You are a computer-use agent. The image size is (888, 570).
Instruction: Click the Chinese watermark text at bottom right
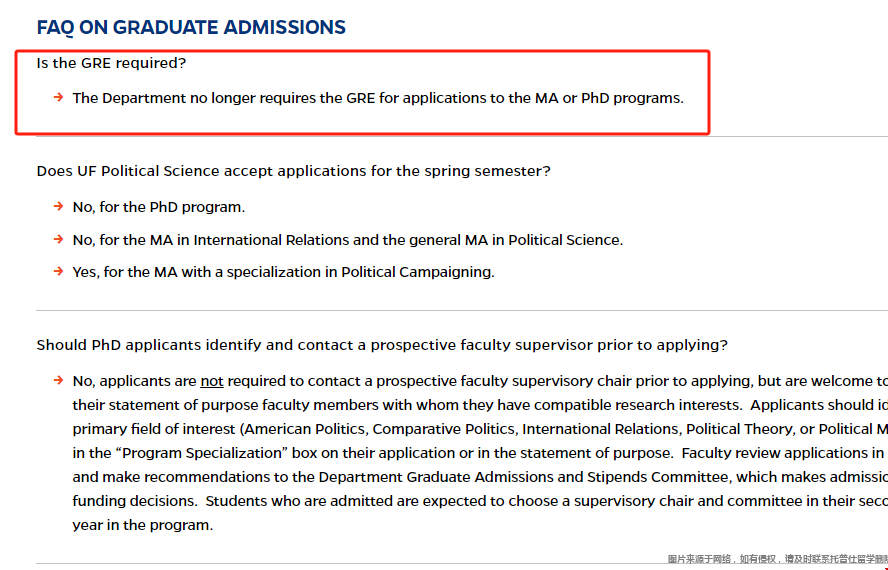tap(778, 559)
